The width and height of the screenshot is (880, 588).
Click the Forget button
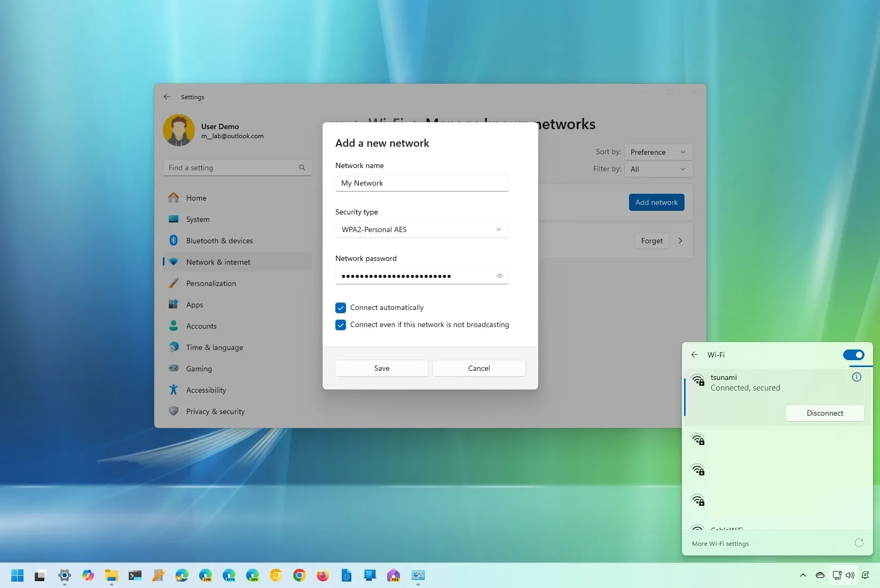[x=652, y=241]
